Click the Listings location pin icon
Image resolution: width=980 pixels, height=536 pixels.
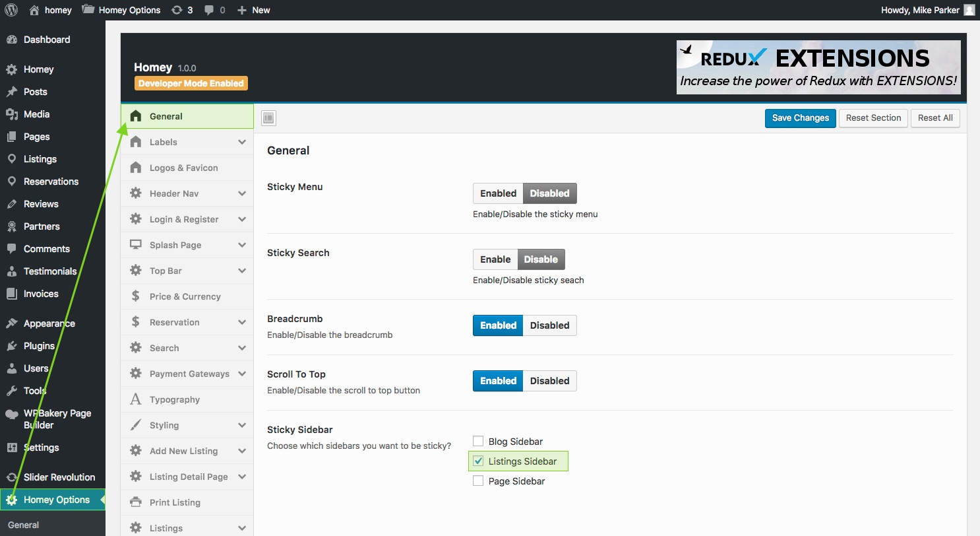[x=11, y=159]
